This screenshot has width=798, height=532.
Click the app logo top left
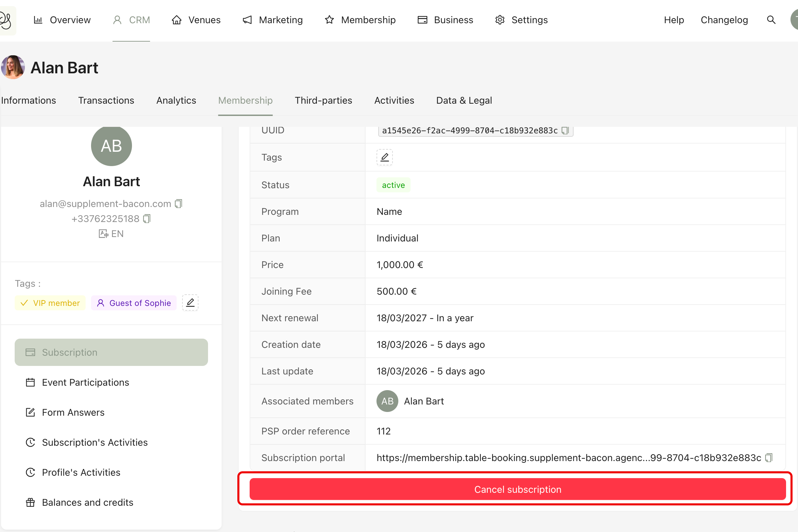coord(6,20)
